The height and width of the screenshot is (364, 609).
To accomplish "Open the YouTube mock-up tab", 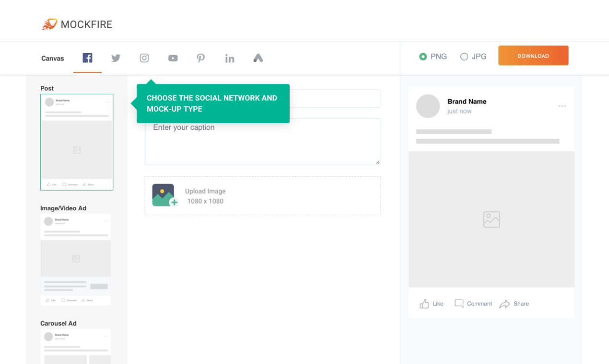I will (173, 58).
